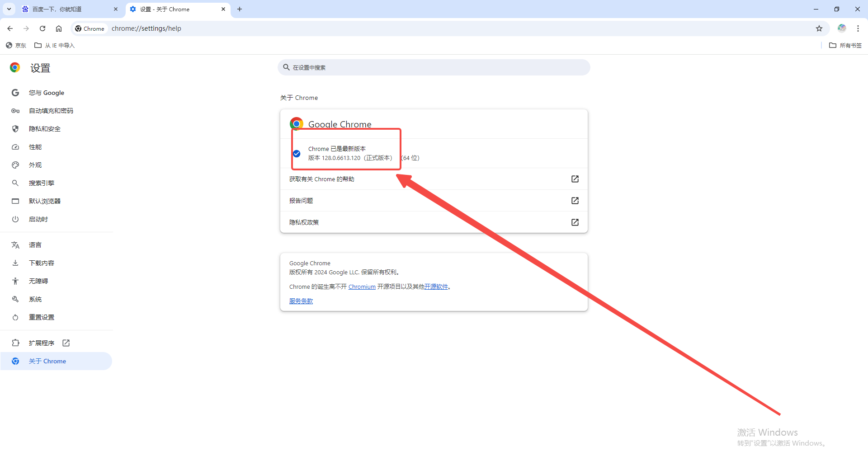Close the 百度一下 tab
This screenshot has width=868, height=470.
[x=116, y=9]
